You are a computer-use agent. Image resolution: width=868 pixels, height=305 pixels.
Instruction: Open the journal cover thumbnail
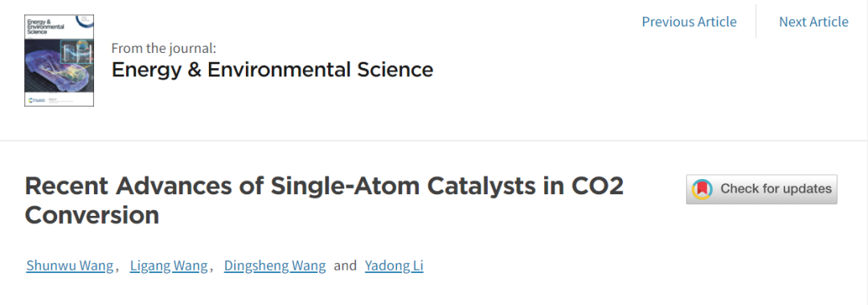pos(59,60)
